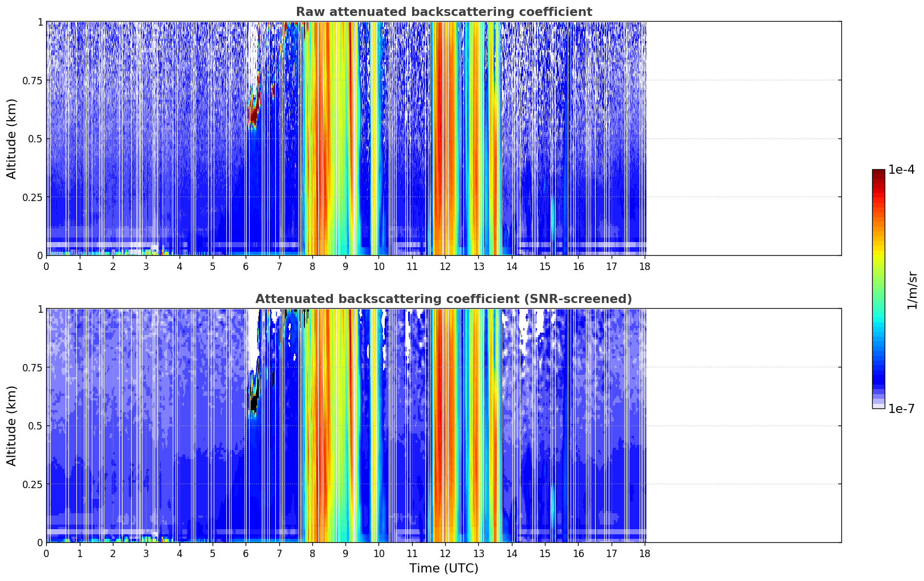Click the 'Time (UTC)' axis label
The height and width of the screenshot is (581, 924).
click(443, 568)
